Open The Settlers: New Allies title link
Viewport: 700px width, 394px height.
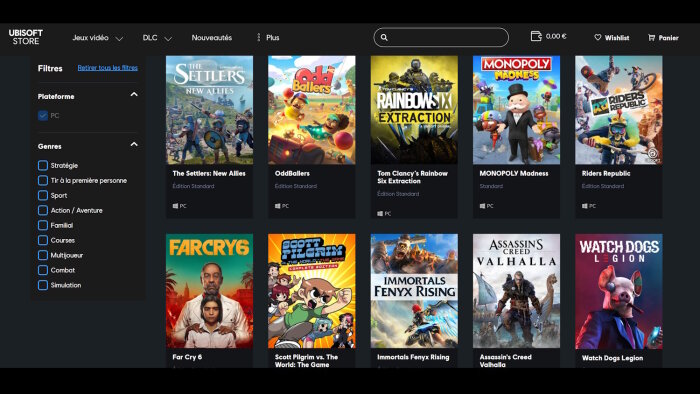tap(209, 173)
